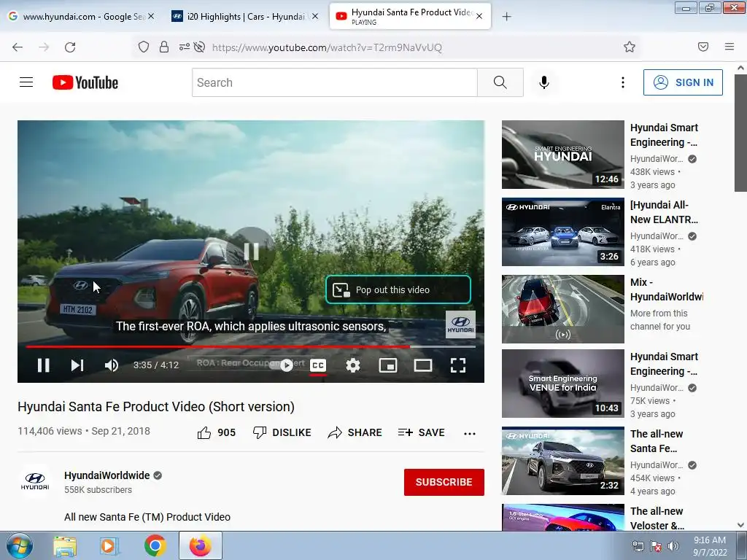Open Windows Media Player from taskbar
Viewport: 747px width, 560px height.
click(x=109, y=546)
